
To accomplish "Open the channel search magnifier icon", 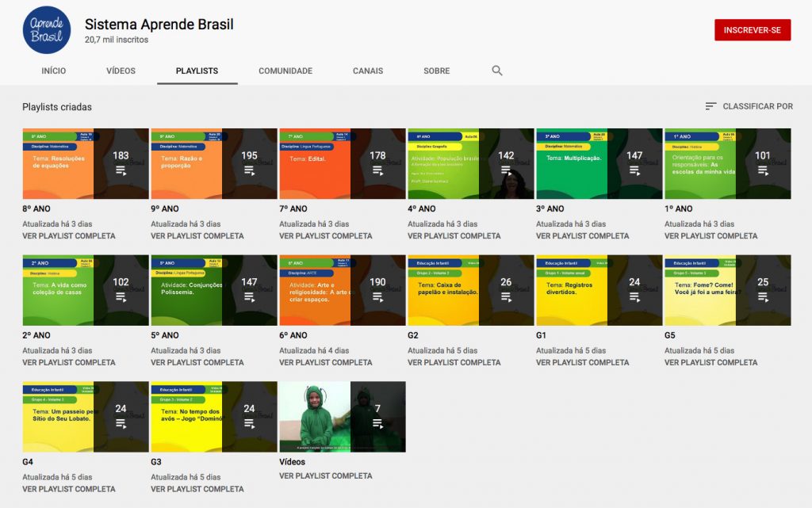I will [497, 71].
